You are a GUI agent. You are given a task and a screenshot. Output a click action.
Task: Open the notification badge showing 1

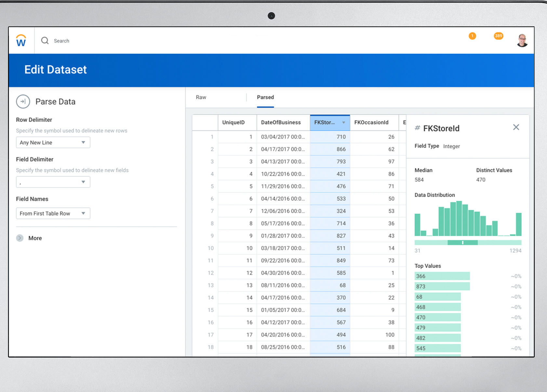click(x=472, y=36)
